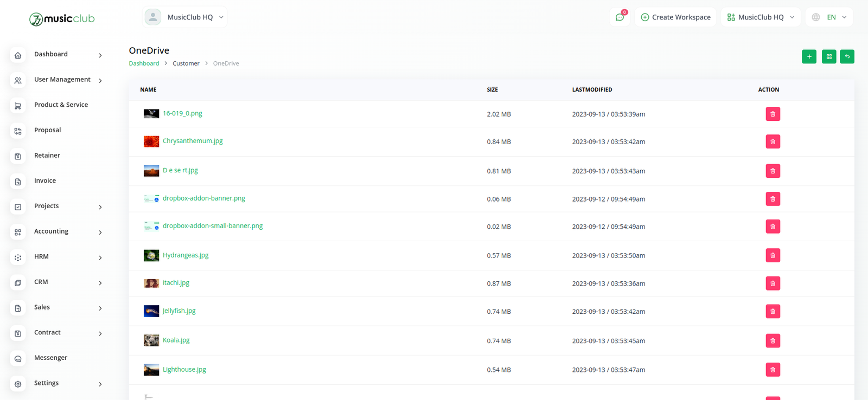Screen dimensions: 868x400
Task: Click the Projects checklist icon
Action: tap(18, 207)
